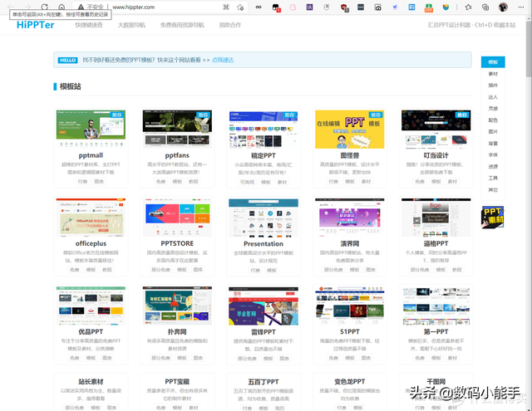This screenshot has height=411, width=532.
Task: Jump to 配色 in the side menu
Action: click(493, 120)
